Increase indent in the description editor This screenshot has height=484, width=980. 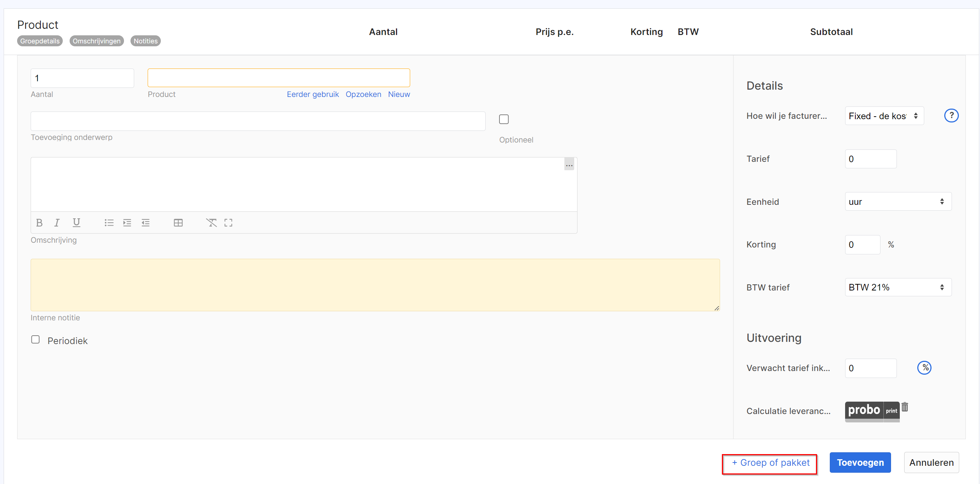pyautogui.click(x=127, y=223)
